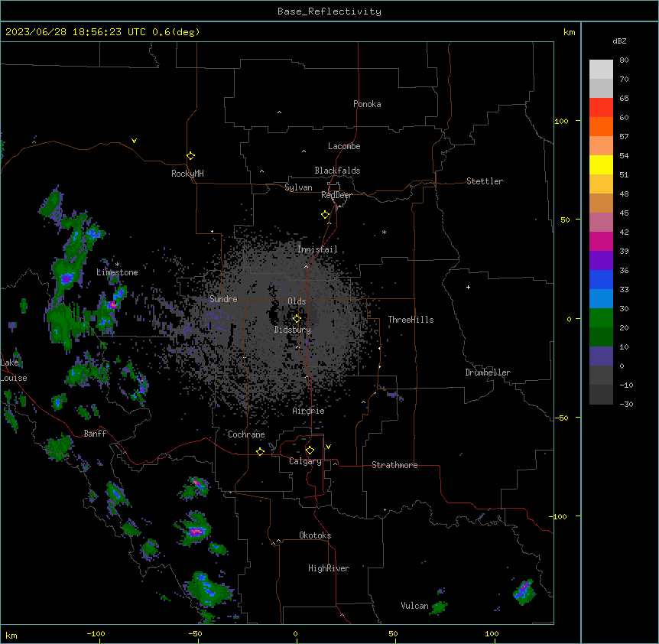Select the dark green 10-20 dBZ legend swatch
Screen dimensions: 659x644
point(601,337)
